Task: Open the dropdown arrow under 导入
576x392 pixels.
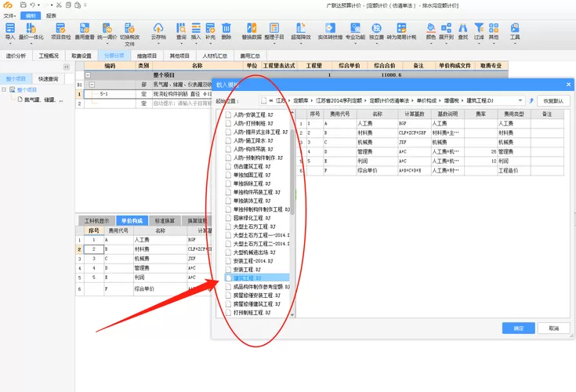Action: [x=10, y=44]
